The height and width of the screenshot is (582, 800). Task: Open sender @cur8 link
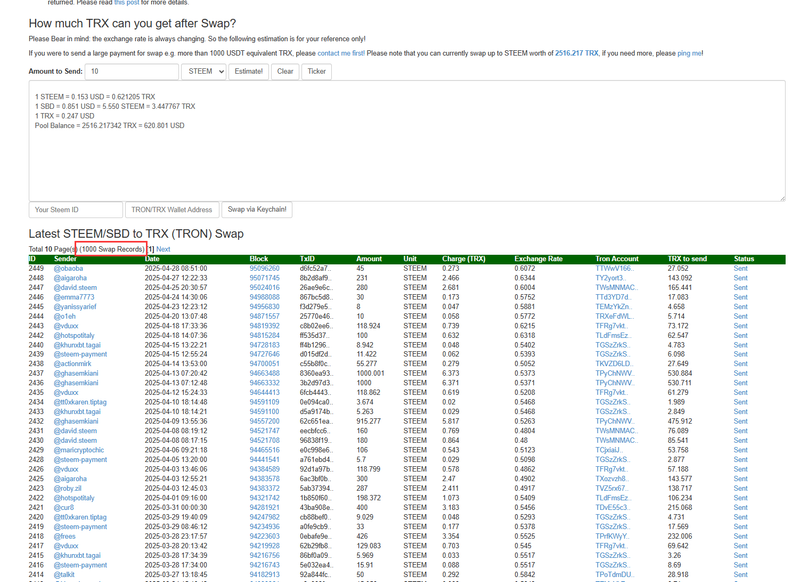[64, 508]
